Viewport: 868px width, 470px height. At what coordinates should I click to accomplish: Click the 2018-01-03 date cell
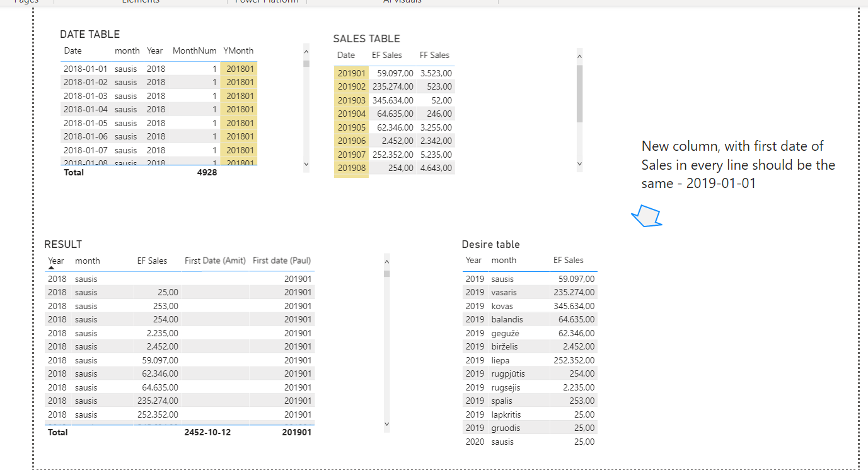tap(86, 96)
